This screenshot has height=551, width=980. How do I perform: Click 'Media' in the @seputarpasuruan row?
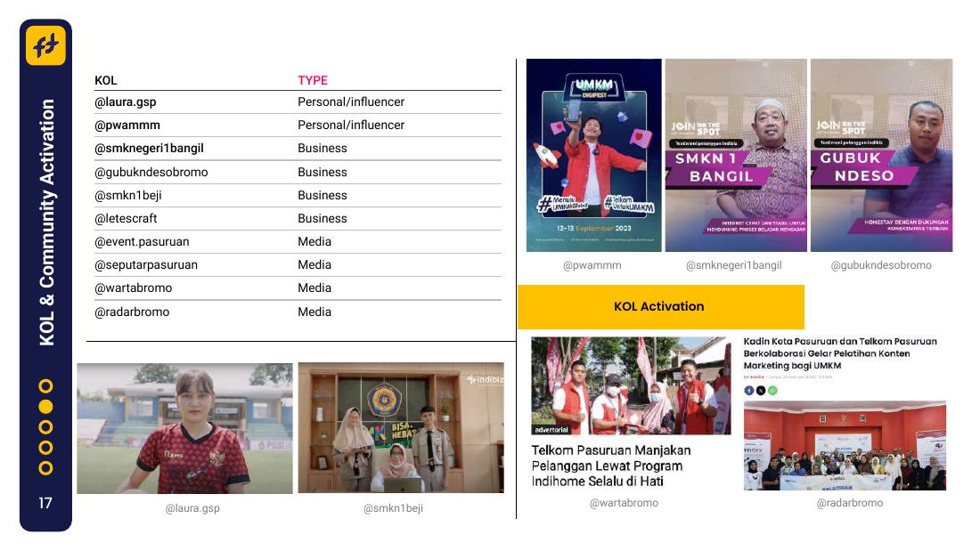coord(314,265)
